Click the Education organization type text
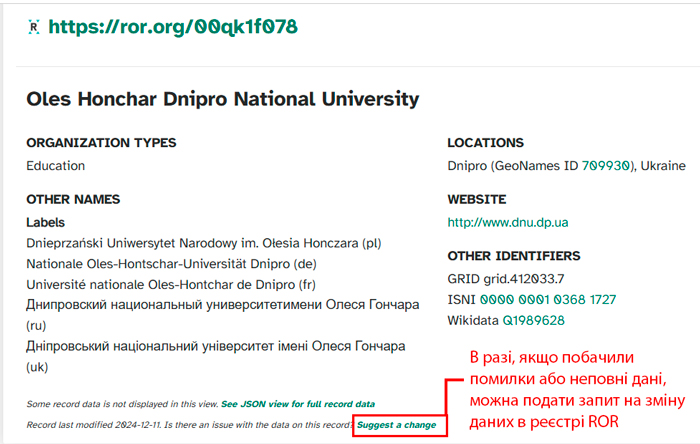 tap(55, 166)
